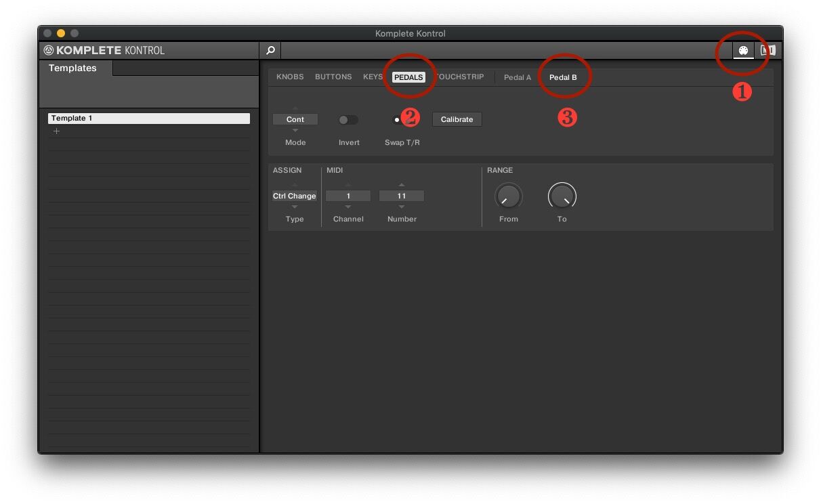Click the window zoom button
The image size is (821, 504).
(75, 33)
